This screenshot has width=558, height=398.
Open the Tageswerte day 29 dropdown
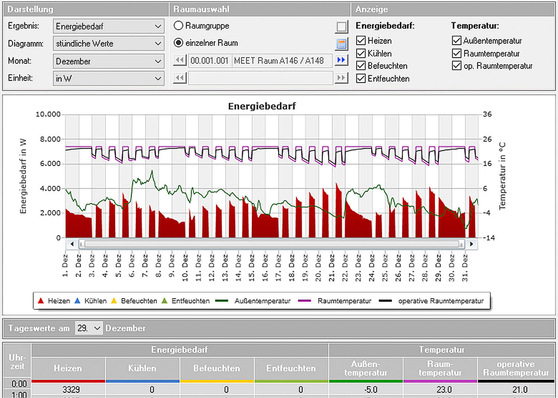tap(89, 328)
